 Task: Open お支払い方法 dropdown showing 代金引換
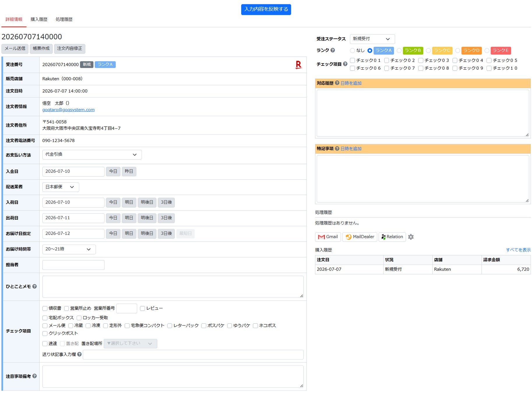pyautogui.click(x=92, y=155)
